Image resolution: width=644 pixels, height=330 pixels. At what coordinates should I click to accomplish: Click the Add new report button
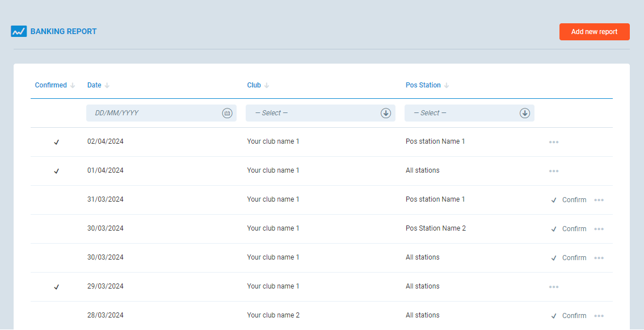[594, 32]
